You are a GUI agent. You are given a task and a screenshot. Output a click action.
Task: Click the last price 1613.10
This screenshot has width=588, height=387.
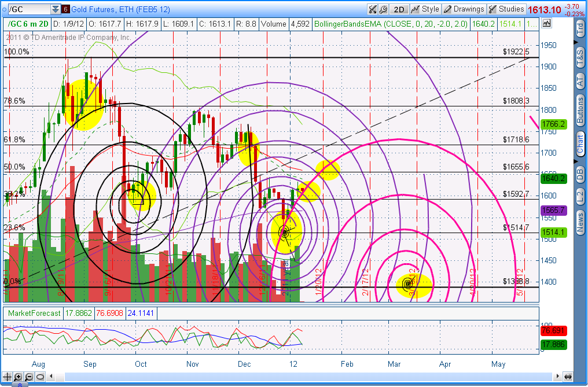click(545, 10)
